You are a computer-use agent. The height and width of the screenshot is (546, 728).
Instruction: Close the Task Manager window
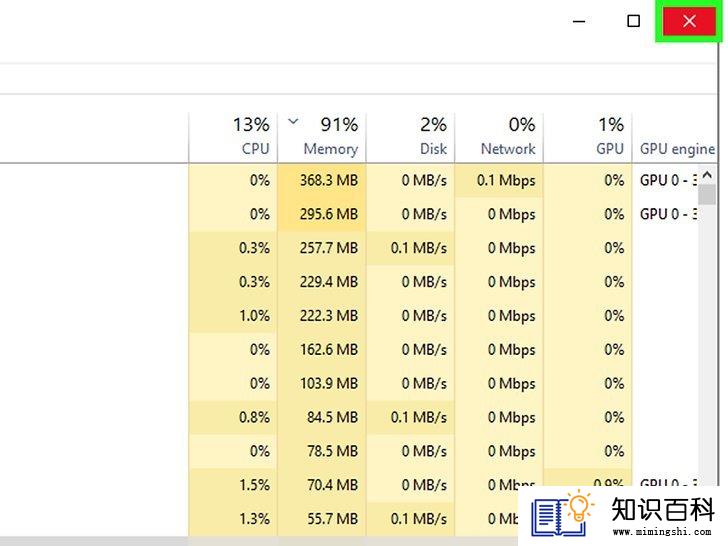coord(689,21)
